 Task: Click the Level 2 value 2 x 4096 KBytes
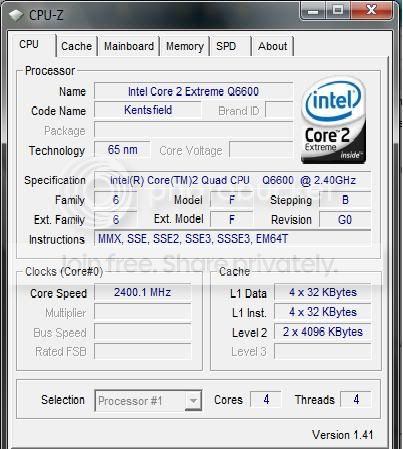(x=323, y=332)
